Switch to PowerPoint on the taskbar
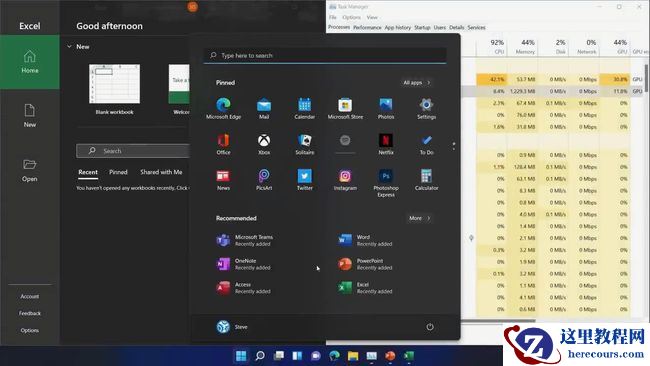650x366 pixels. (x=390, y=356)
